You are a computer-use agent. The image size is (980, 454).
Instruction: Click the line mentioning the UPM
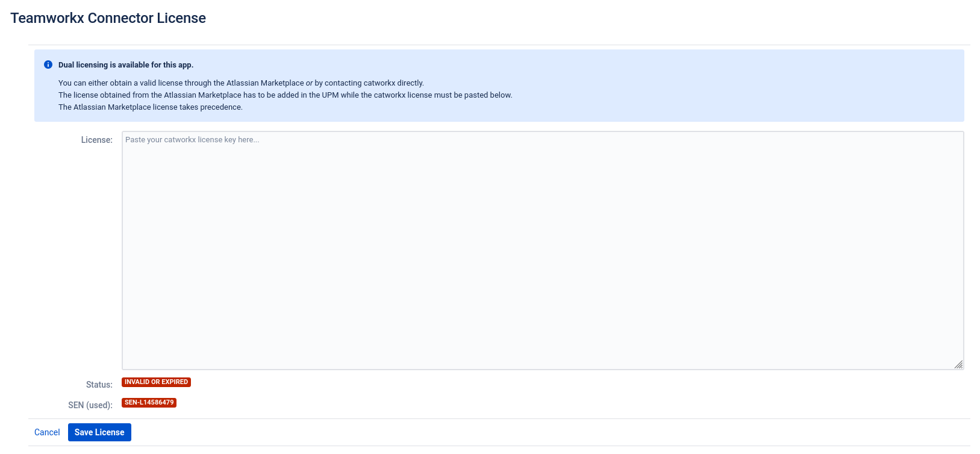pos(286,95)
